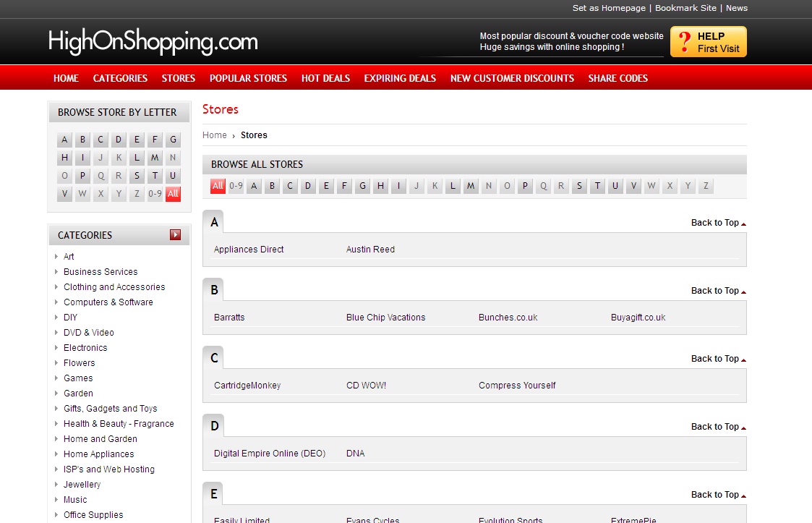Open CartridgeMonkey store
The height and width of the screenshot is (523, 812).
click(x=247, y=385)
